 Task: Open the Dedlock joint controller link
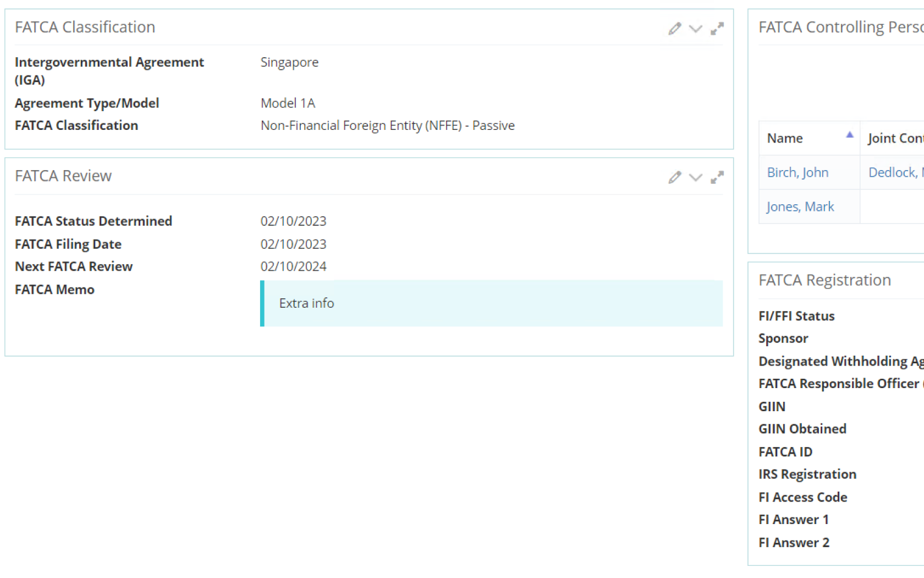click(x=894, y=172)
